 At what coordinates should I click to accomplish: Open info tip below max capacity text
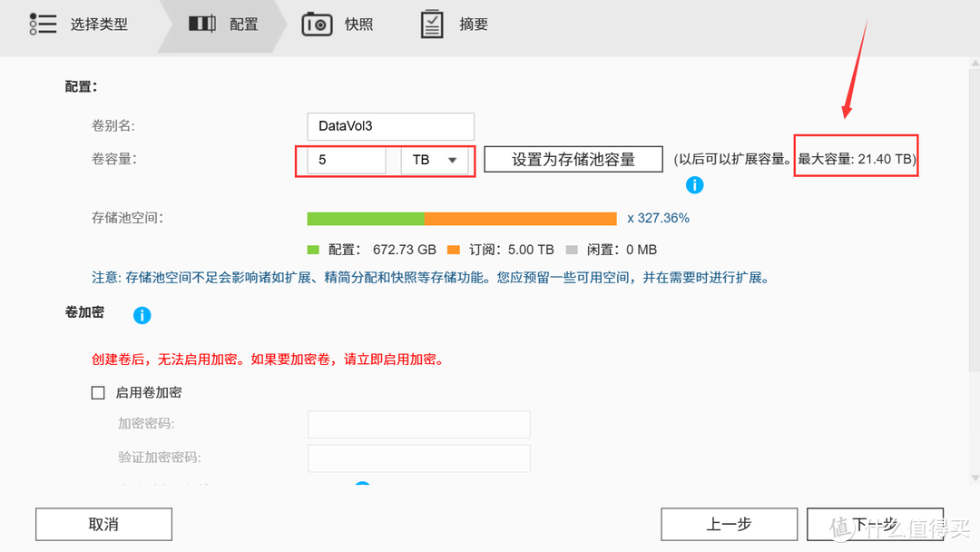694,185
